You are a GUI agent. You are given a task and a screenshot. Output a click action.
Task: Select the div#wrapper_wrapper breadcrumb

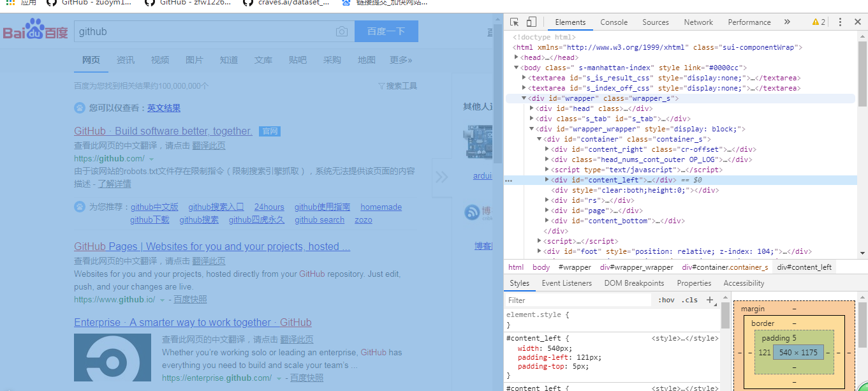pyautogui.click(x=636, y=267)
